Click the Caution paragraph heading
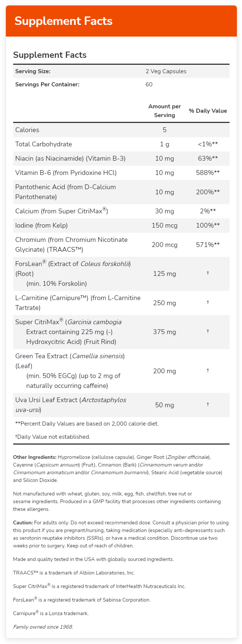The height and width of the screenshot is (644, 242). 23,523
